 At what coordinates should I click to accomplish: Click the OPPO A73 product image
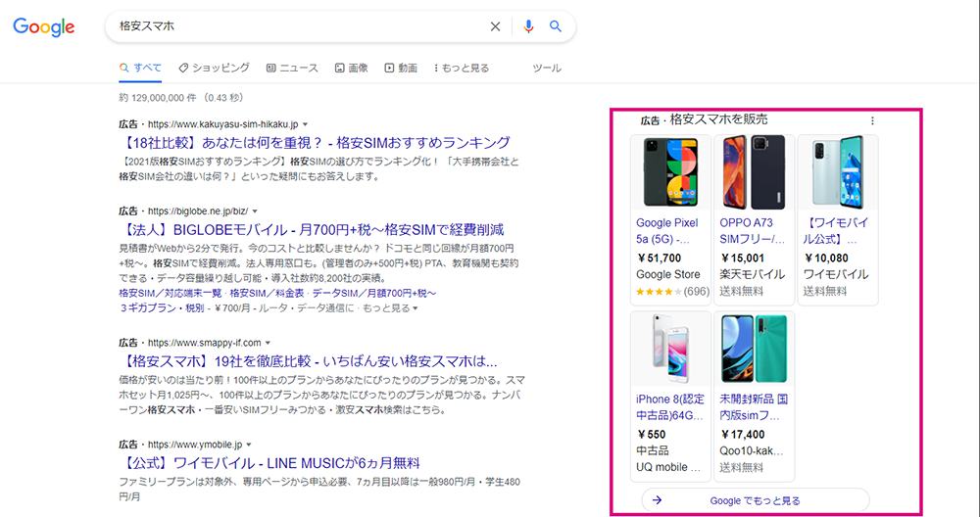[755, 172]
